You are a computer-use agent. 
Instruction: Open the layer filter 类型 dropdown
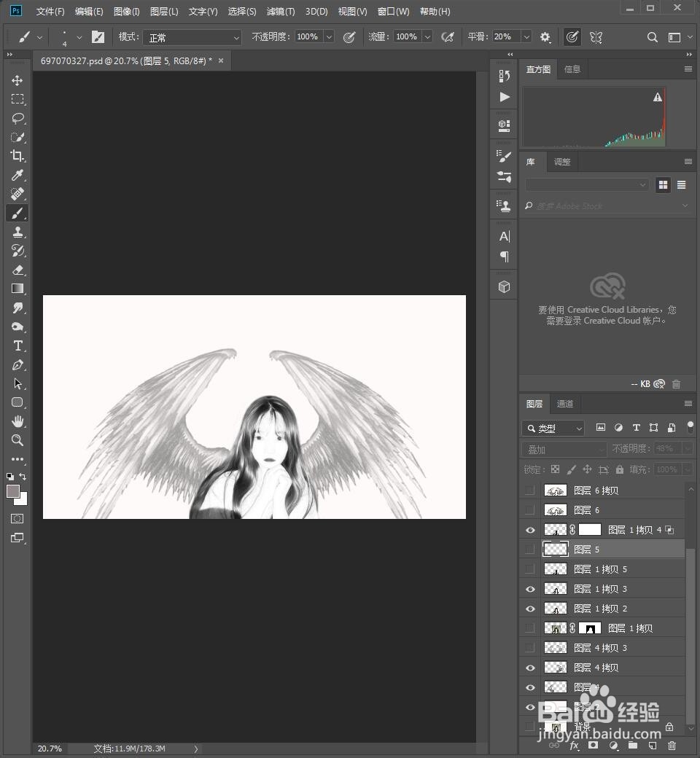[553, 429]
